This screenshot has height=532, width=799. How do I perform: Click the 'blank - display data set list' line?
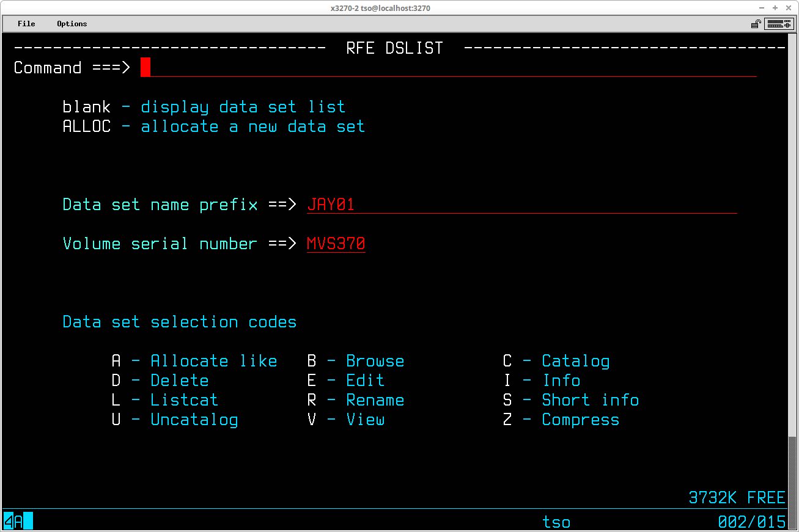[204, 107]
